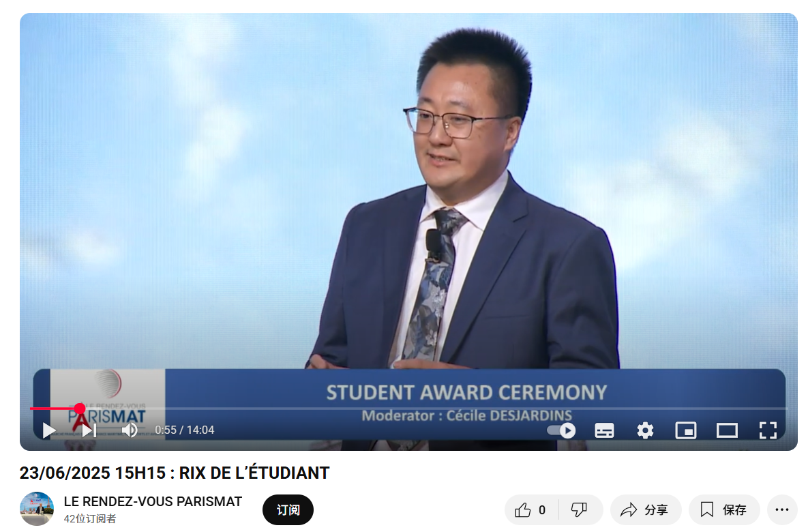808x532 pixels.
Task: Mute the video volume
Action: click(130, 430)
